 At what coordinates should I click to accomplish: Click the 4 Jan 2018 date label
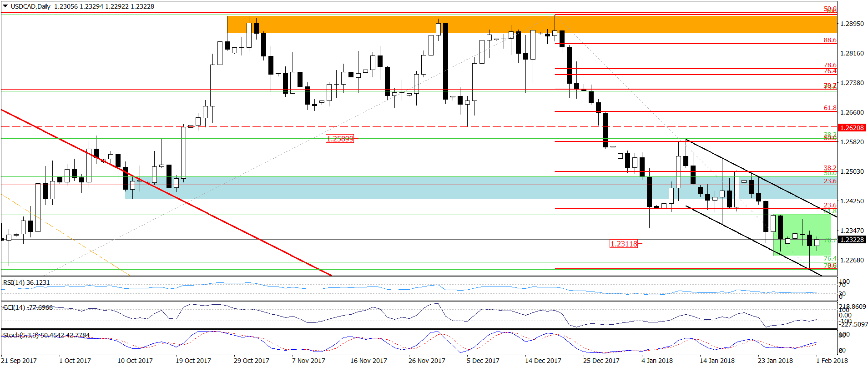[x=657, y=361]
